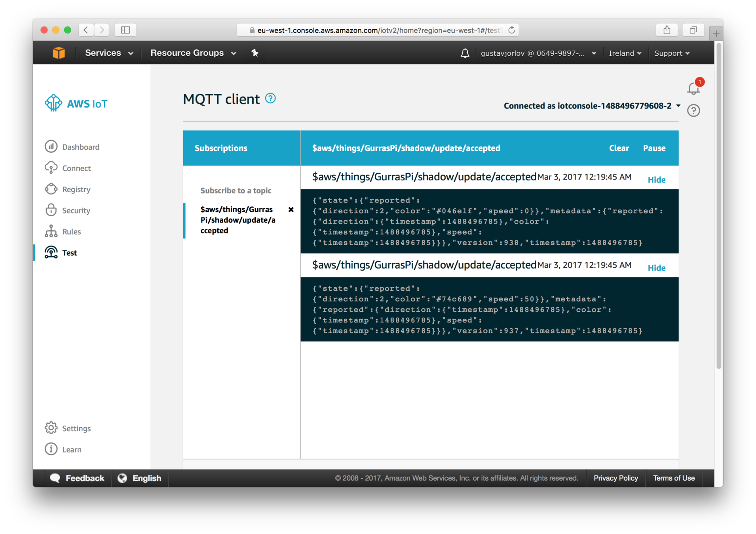Viewport: 756px width, 534px height.
Task: Click the Security lock icon
Action: [51, 210]
